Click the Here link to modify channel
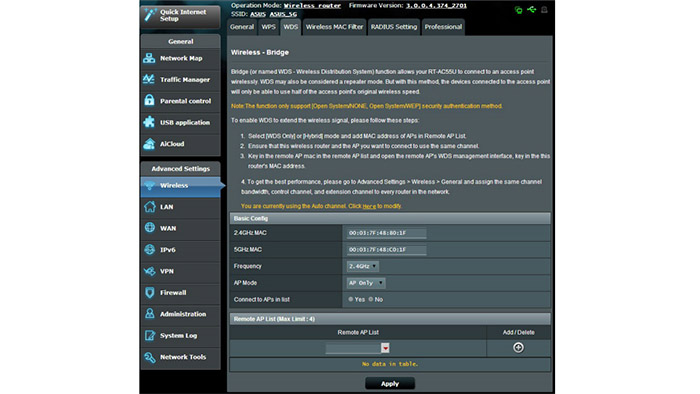The width and height of the screenshot is (700, 394). coord(369,207)
